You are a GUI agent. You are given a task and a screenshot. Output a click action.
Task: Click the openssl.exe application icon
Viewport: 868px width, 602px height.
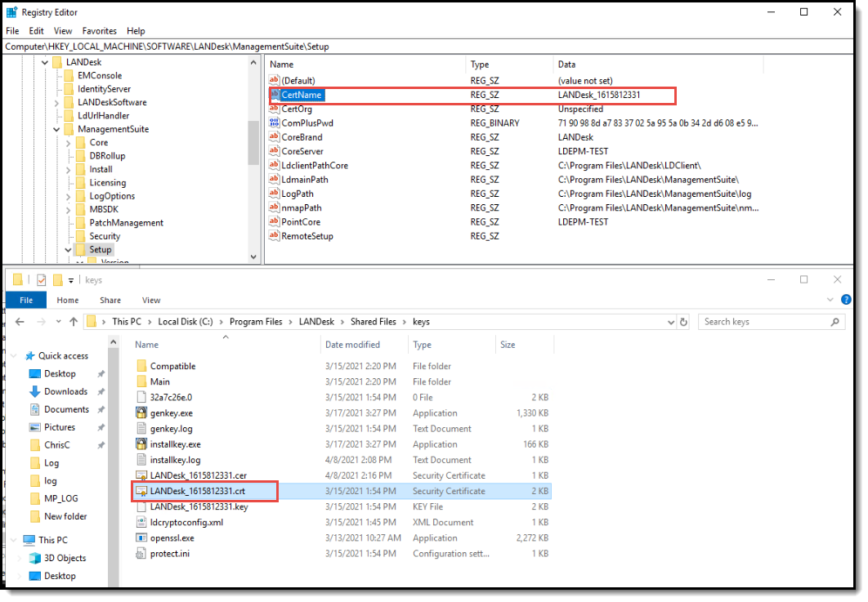tap(142, 537)
